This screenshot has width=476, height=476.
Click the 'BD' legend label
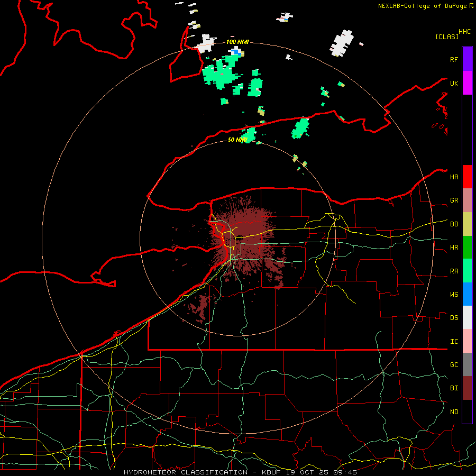[454, 224]
